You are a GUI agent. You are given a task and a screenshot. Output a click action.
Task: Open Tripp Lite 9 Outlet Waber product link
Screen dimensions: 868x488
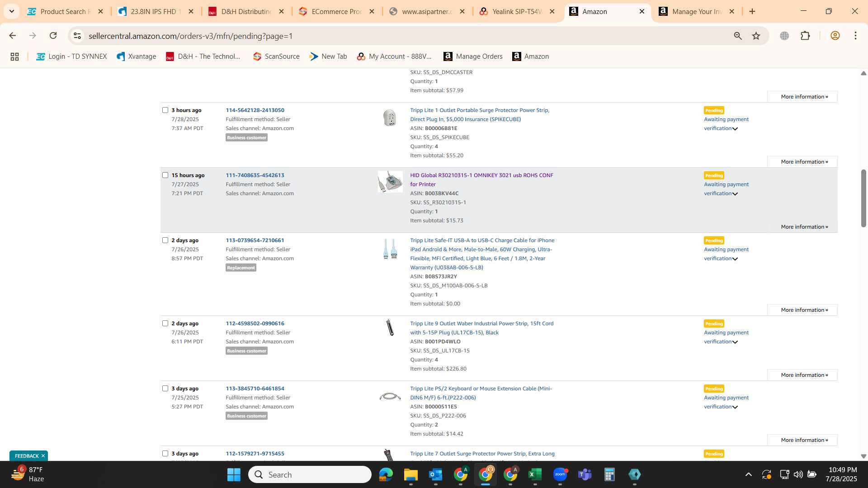point(481,328)
